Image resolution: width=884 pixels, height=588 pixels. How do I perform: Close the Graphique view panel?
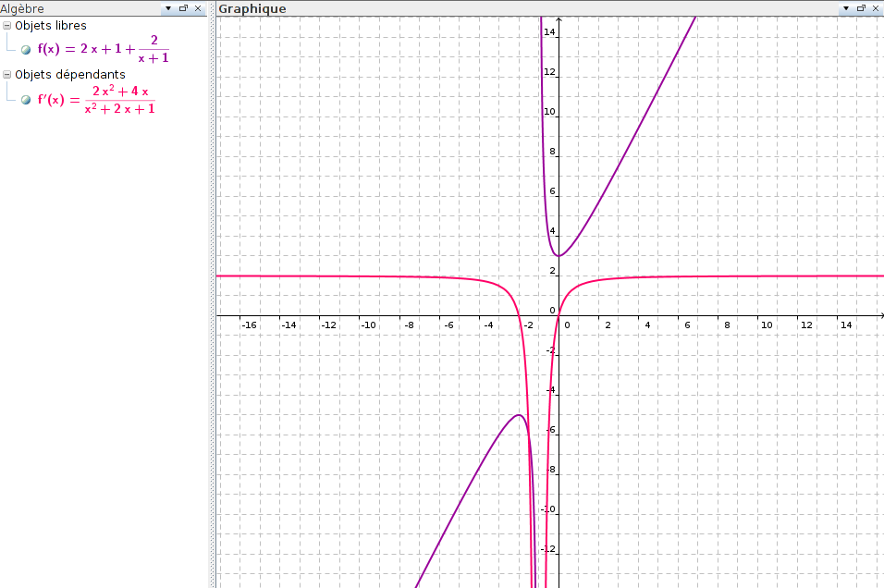pos(875,8)
